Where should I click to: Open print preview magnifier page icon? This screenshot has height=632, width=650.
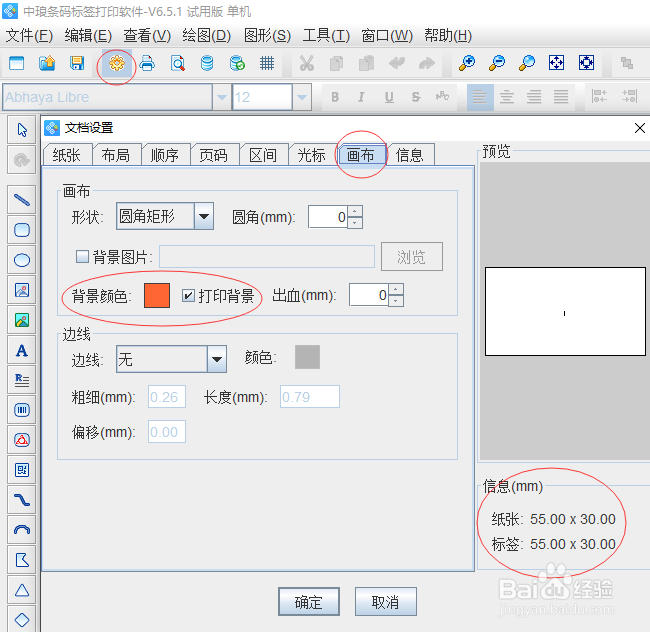[x=177, y=63]
